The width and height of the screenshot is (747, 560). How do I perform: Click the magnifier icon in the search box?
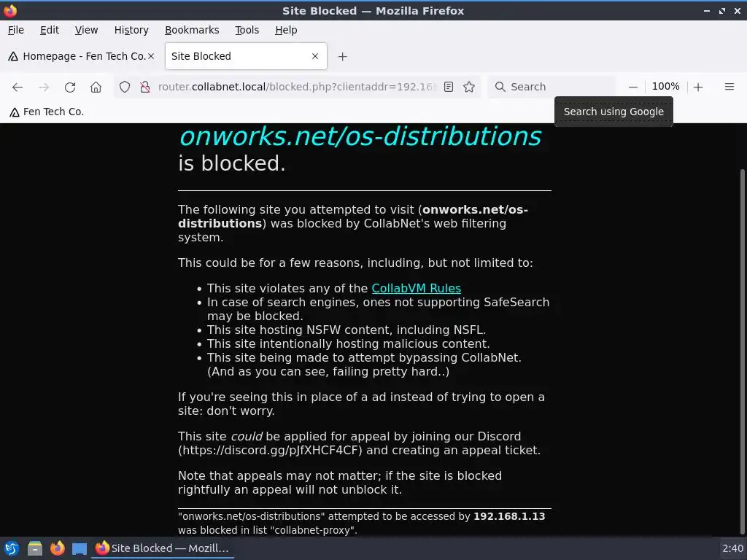click(500, 87)
